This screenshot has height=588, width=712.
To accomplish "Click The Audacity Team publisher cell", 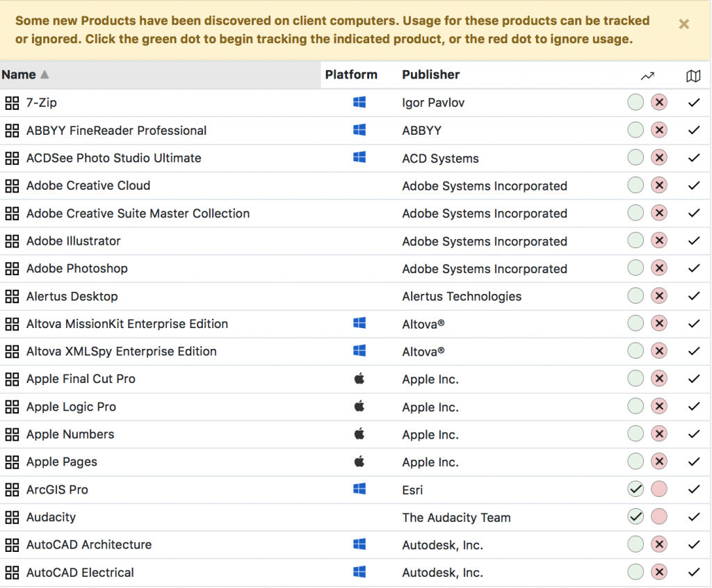I will point(456,518).
